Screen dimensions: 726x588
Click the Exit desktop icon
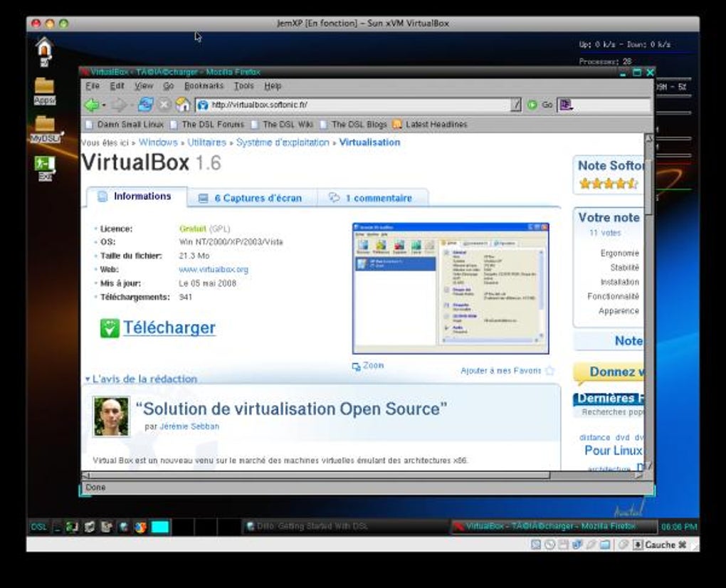coord(45,168)
